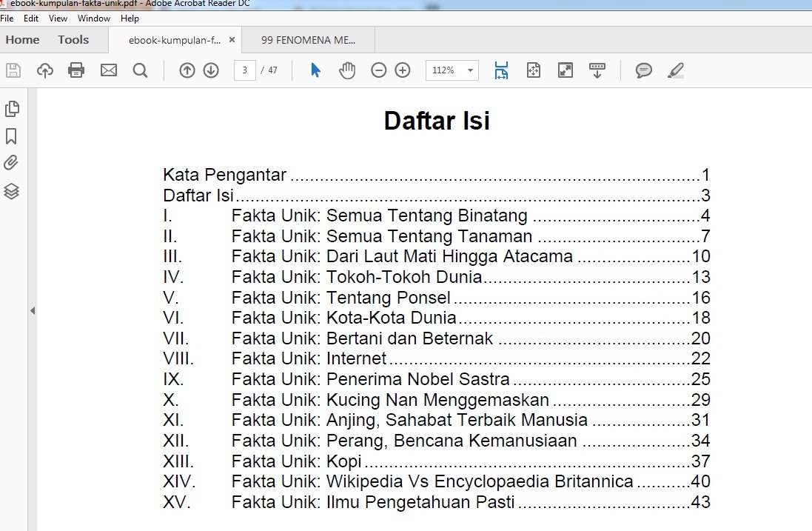
Task: Open the Find search tool
Action: [x=141, y=70]
